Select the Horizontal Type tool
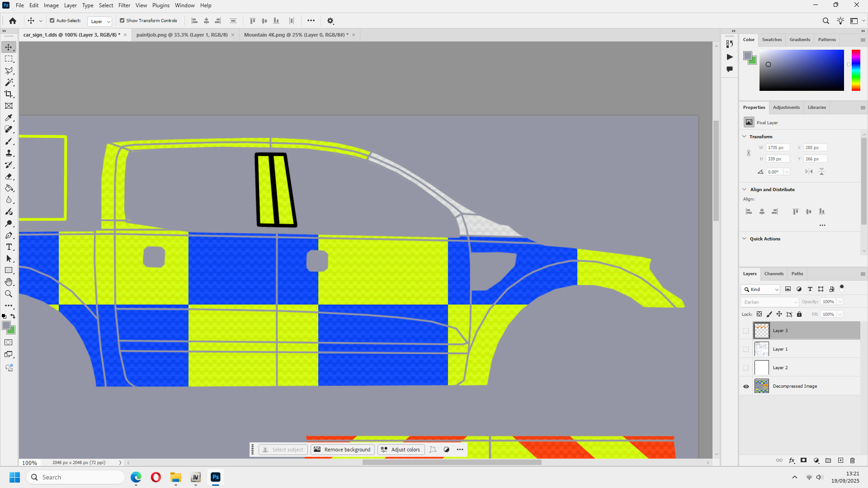Screen dimensions: 868x488 point(9,247)
